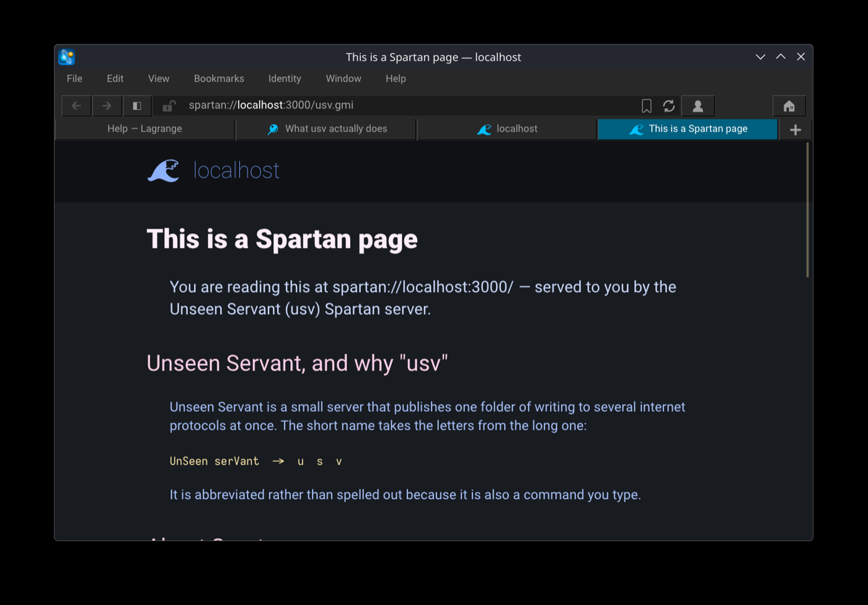Switch to the What usv actually does tab
Image resolution: width=868 pixels, height=605 pixels.
(327, 129)
